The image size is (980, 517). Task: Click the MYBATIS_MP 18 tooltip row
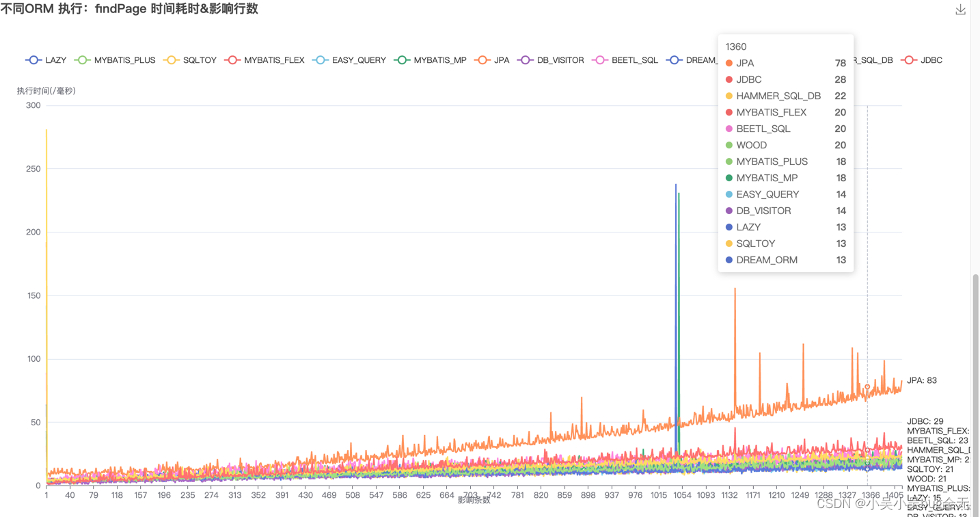tap(786, 178)
